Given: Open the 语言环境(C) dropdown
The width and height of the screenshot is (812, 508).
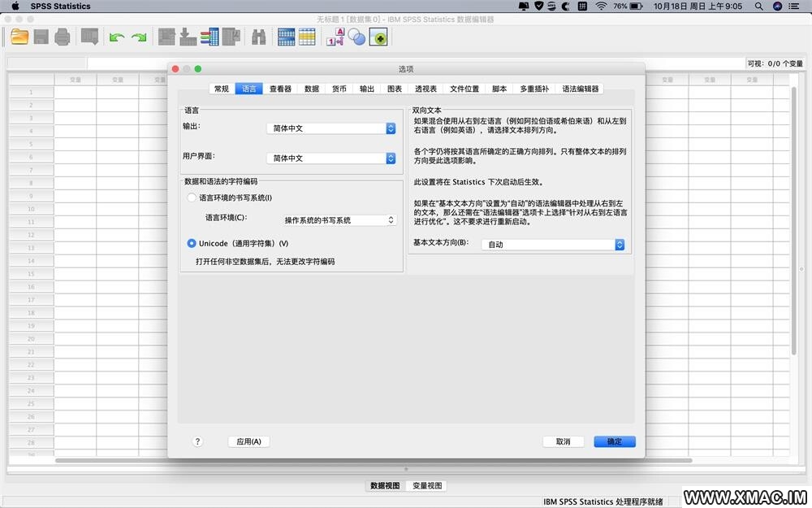Looking at the screenshot, I should pyautogui.click(x=339, y=219).
